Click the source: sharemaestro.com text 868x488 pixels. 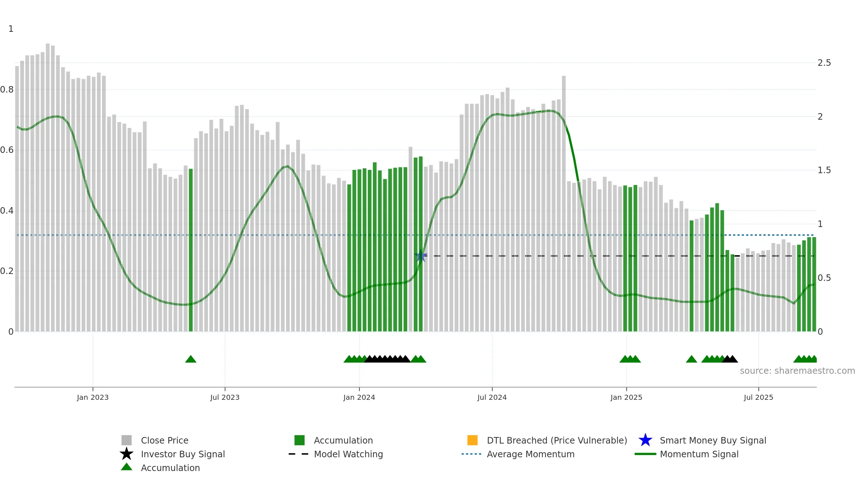[797, 371]
